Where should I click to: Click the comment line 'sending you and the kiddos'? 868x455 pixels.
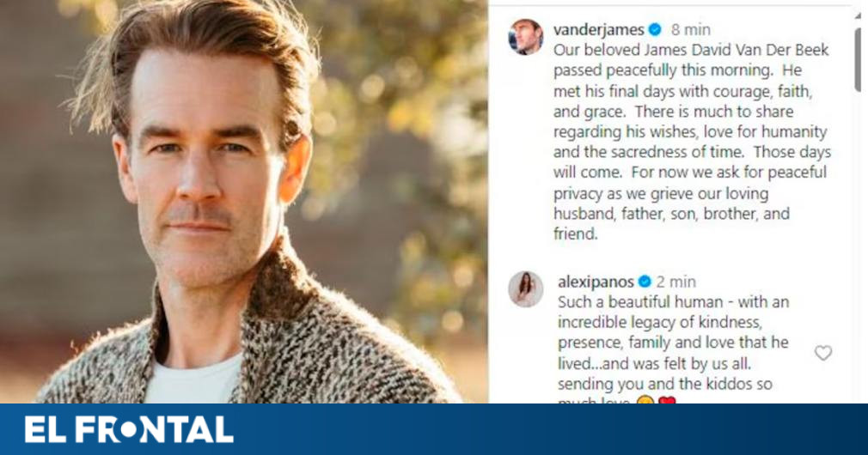coord(665,384)
